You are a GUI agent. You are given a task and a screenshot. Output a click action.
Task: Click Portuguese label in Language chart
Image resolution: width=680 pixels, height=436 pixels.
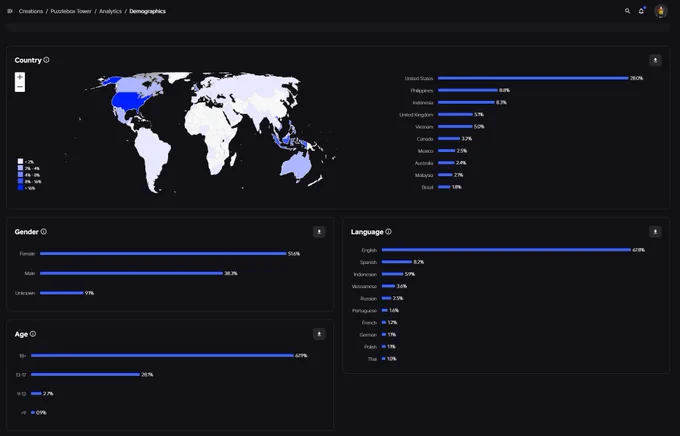pyautogui.click(x=365, y=311)
